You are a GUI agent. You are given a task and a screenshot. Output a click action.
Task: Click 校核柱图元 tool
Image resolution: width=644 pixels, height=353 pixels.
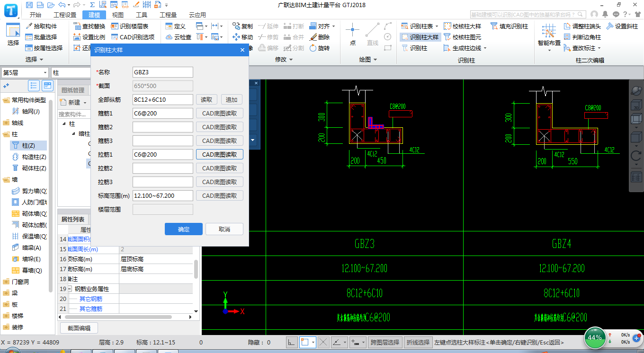pyautogui.click(x=462, y=37)
